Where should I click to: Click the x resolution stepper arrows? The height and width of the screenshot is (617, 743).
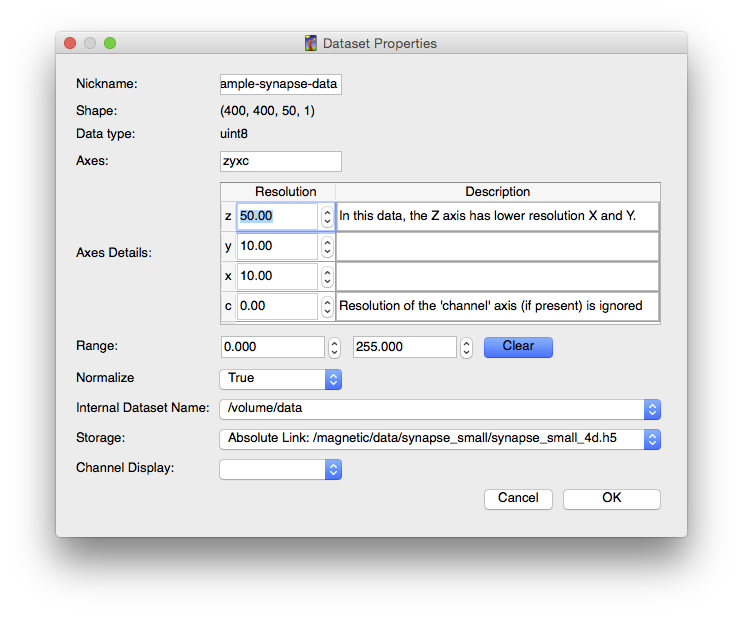click(x=327, y=276)
